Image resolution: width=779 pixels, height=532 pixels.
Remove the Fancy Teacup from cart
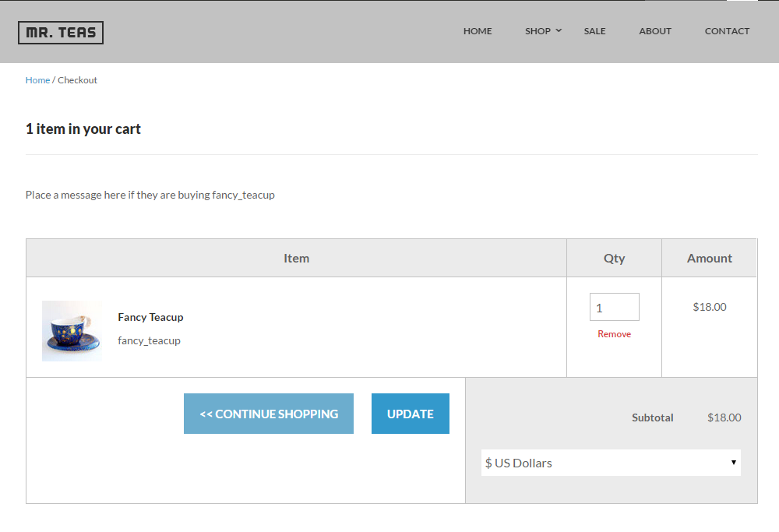point(614,334)
